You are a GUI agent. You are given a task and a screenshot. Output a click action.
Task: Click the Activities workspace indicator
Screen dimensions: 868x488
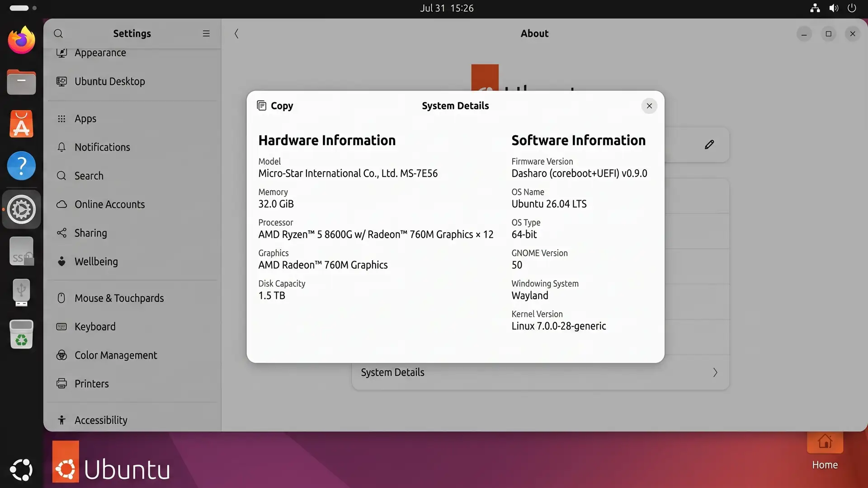(23, 8)
